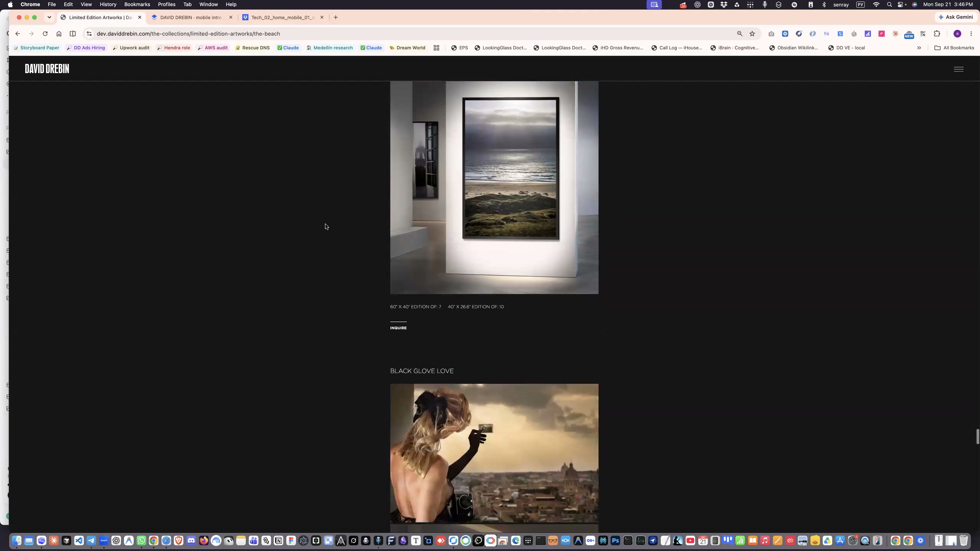Expand the tab search dropdown arrow
Screen dimensions: 980x551
[49, 17]
